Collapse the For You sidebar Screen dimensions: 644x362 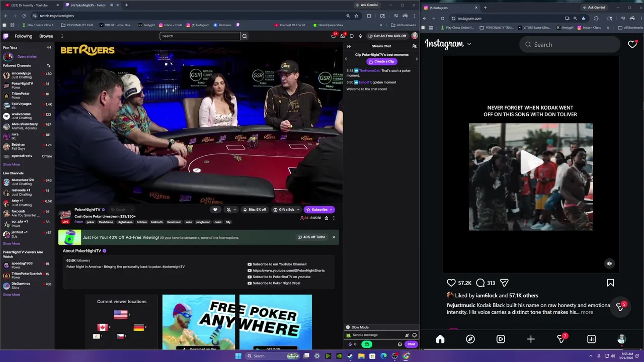(x=49, y=47)
